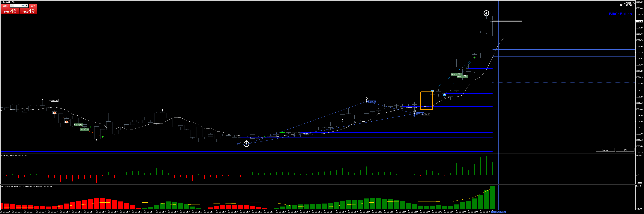The height and width of the screenshot is (214, 644).
Task: Click the white circle marker at swing low
Action: 246,144
